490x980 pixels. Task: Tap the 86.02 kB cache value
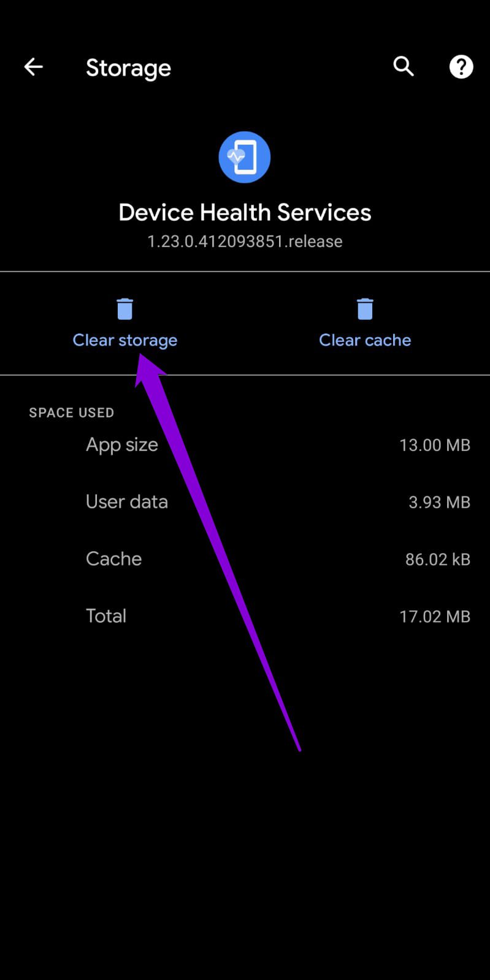point(437,560)
